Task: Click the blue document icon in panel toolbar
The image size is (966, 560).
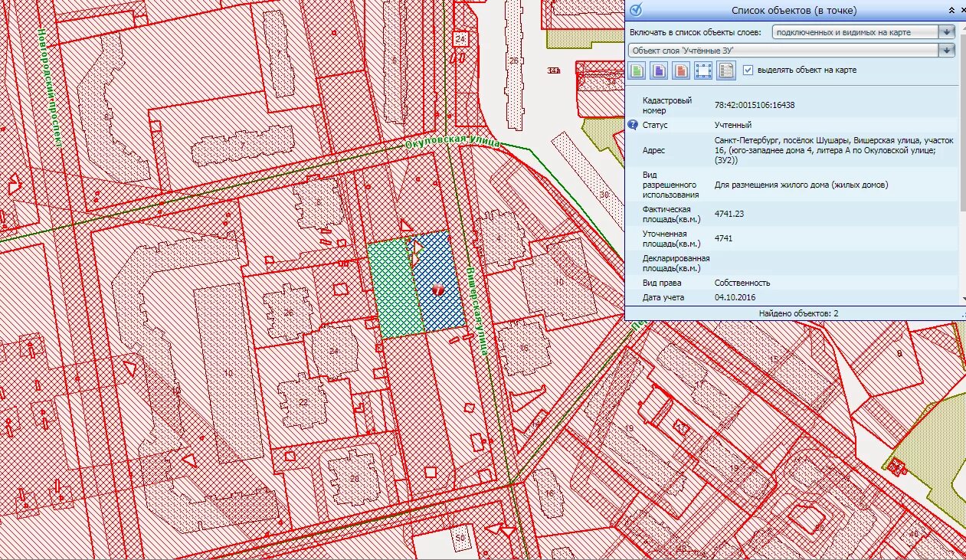Action: click(659, 70)
